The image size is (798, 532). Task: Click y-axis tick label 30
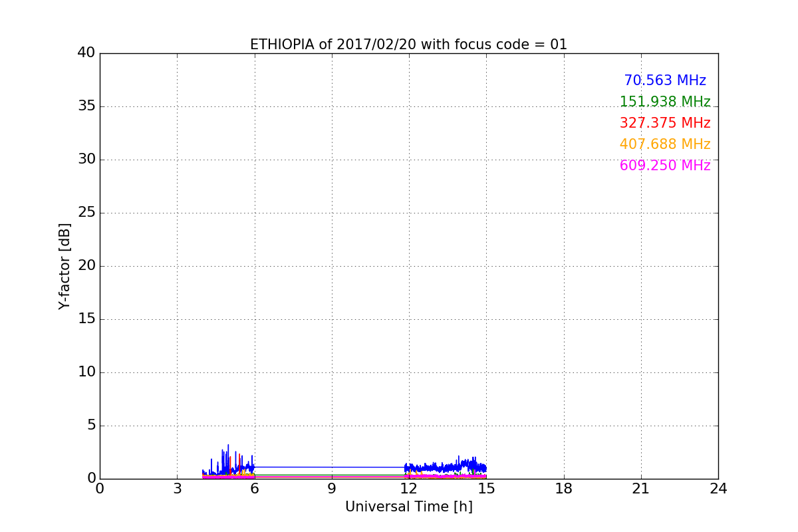coord(86,160)
